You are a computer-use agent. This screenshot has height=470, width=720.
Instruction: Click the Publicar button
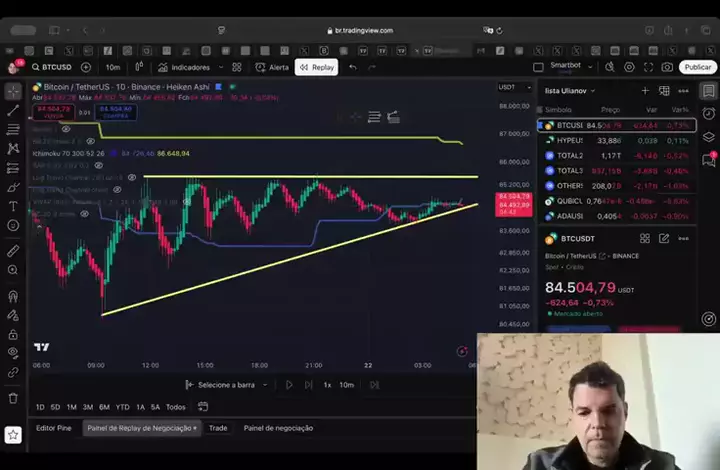click(x=696, y=67)
